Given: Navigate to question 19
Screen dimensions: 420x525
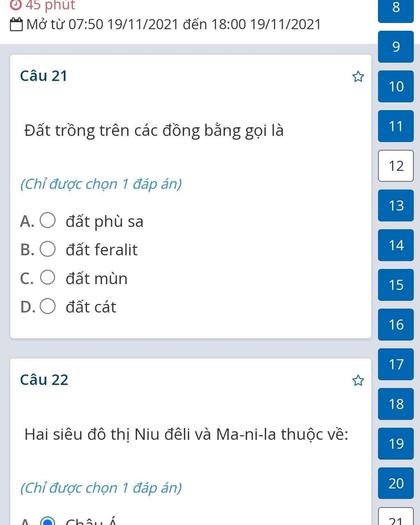Looking at the screenshot, I should pyautogui.click(x=396, y=444).
